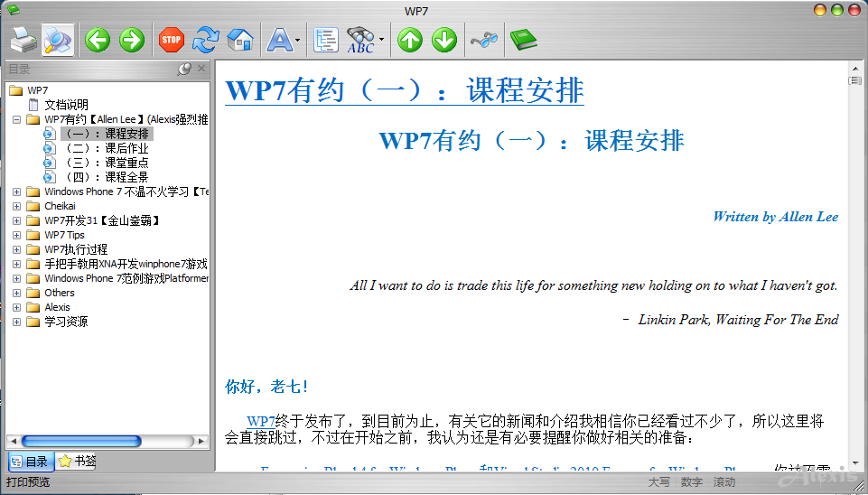Click the WP7 Tips folder icon
Image resolution: width=868 pixels, height=495 pixels.
pyautogui.click(x=33, y=235)
